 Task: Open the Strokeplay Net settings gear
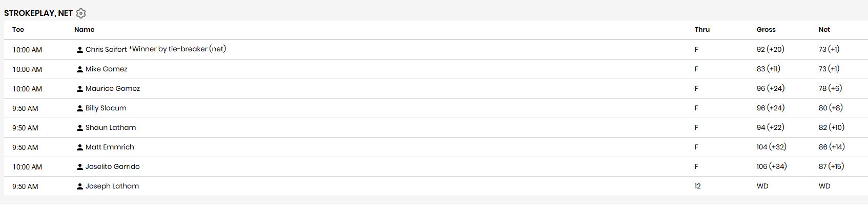(x=81, y=13)
